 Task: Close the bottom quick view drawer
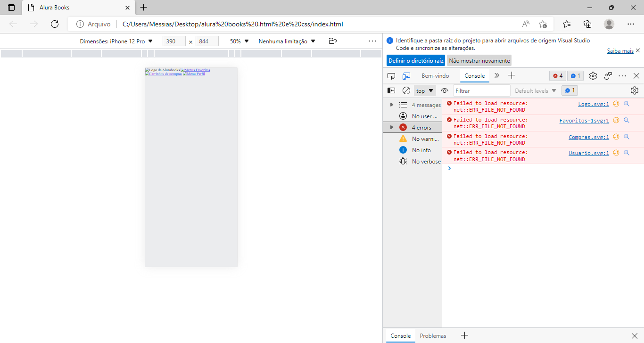click(634, 335)
